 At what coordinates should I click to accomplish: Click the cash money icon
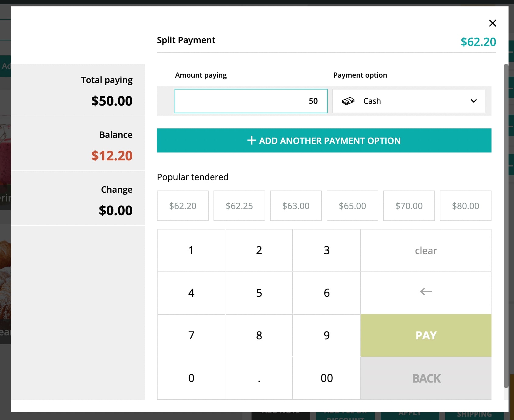(x=348, y=101)
